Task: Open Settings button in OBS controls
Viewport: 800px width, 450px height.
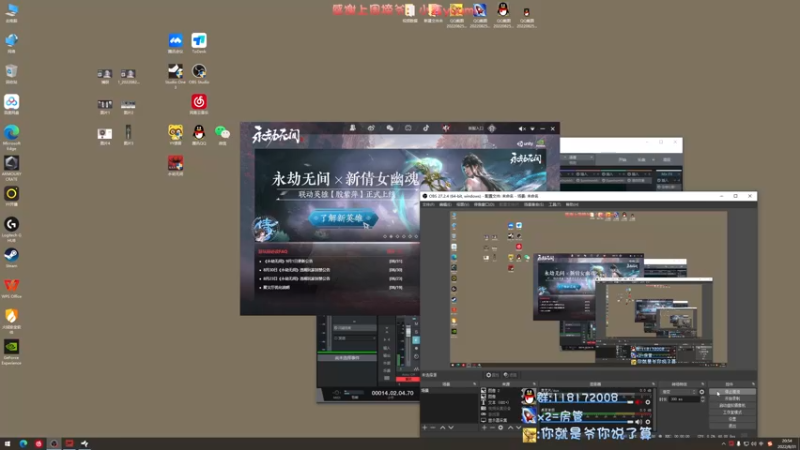Action: (732, 419)
